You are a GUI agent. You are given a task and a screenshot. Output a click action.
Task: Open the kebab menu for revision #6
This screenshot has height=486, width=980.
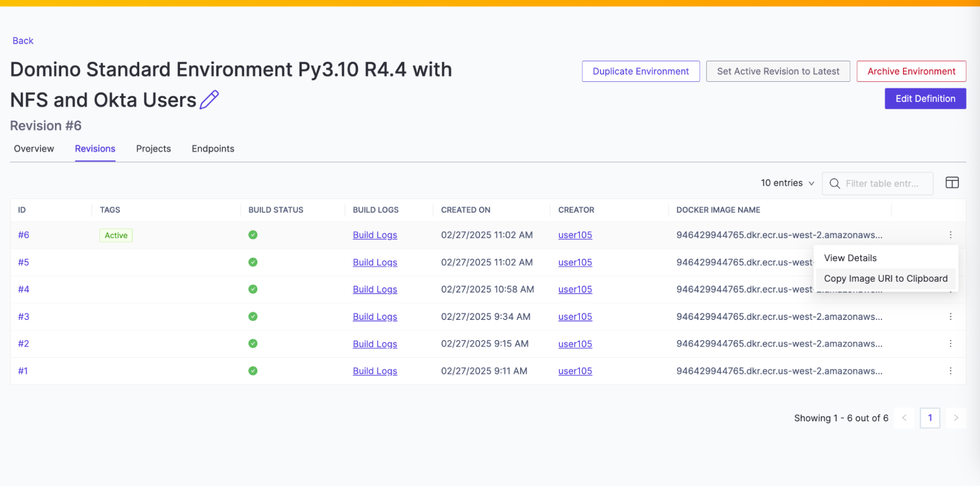951,235
